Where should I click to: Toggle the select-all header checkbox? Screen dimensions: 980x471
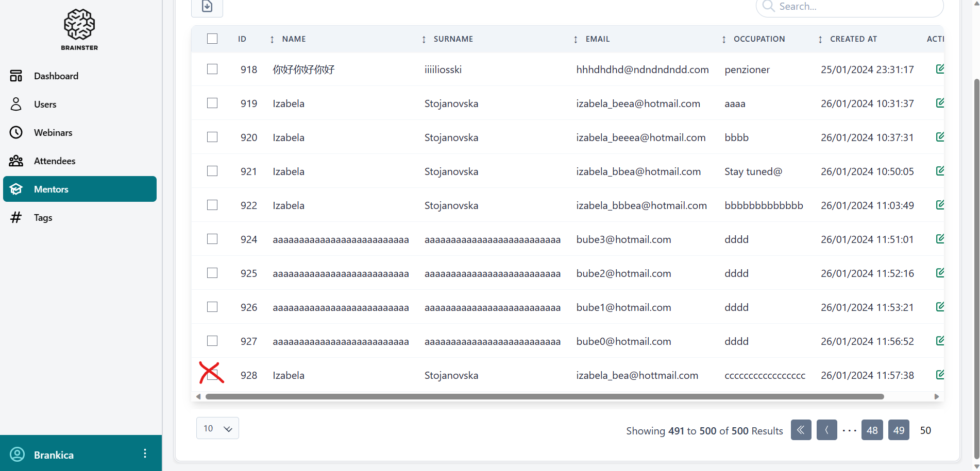pos(212,39)
